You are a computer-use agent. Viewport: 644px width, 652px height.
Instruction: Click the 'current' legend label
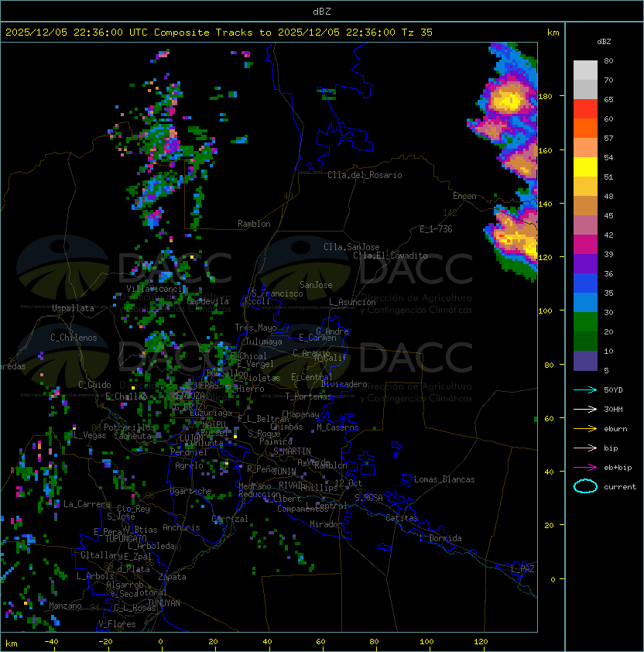point(620,487)
